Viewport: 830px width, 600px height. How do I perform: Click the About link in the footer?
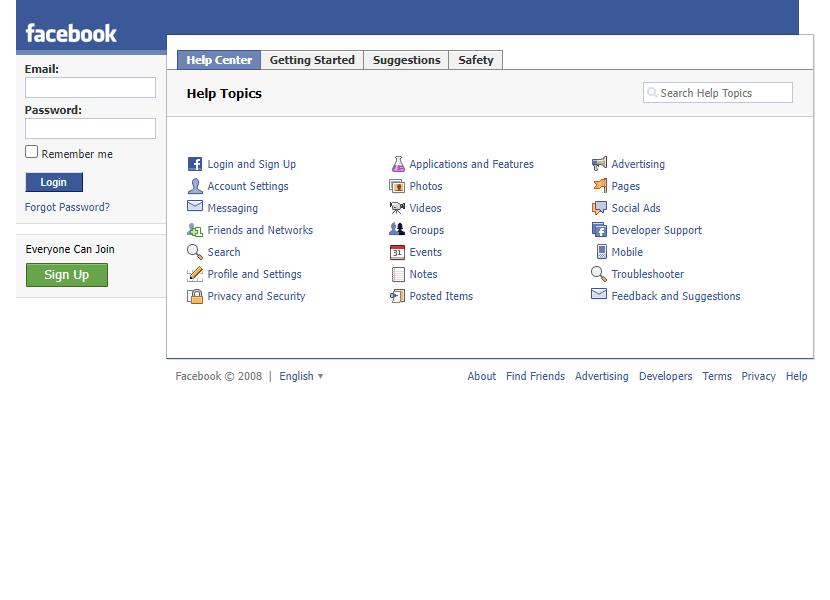point(482,376)
